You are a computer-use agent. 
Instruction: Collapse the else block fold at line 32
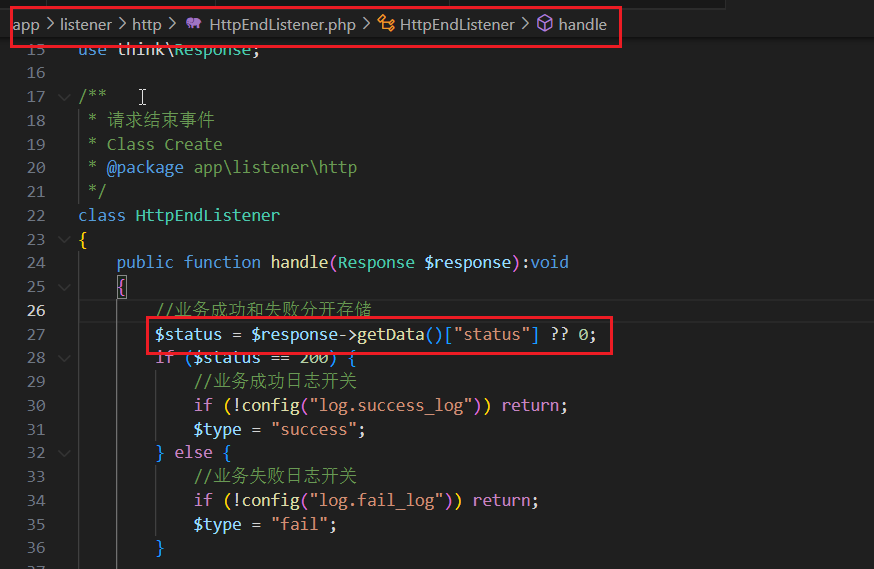click(x=64, y=453)
